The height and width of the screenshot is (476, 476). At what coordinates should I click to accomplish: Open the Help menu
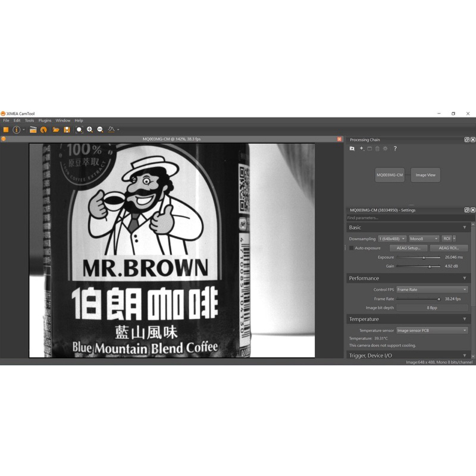pyautogui.click(x=79, y=121)
